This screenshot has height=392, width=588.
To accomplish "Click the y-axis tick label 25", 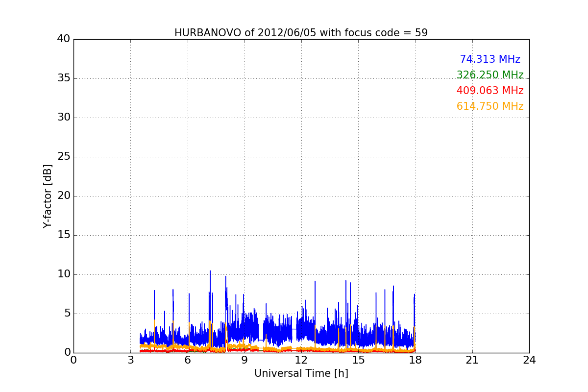I will coord(64,157).
